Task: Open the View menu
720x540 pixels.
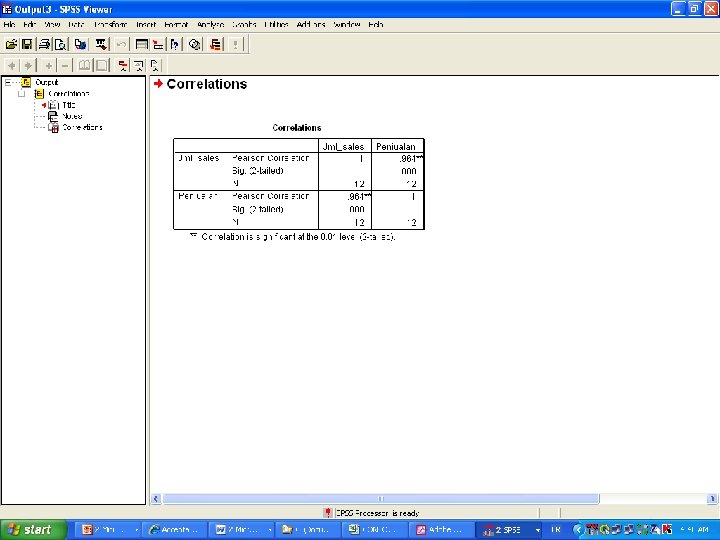Action: 52,24
